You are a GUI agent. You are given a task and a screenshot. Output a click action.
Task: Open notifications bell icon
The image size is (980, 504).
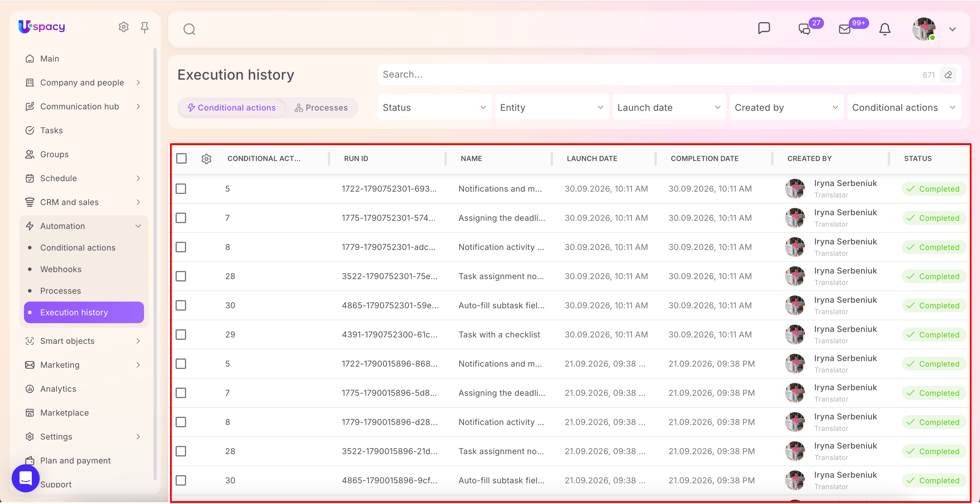coord(885,29)
